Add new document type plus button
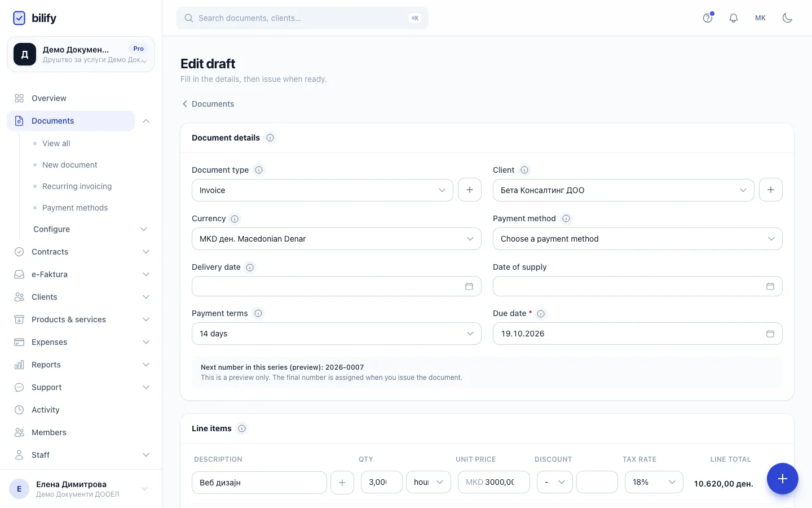 coord(470,190)
